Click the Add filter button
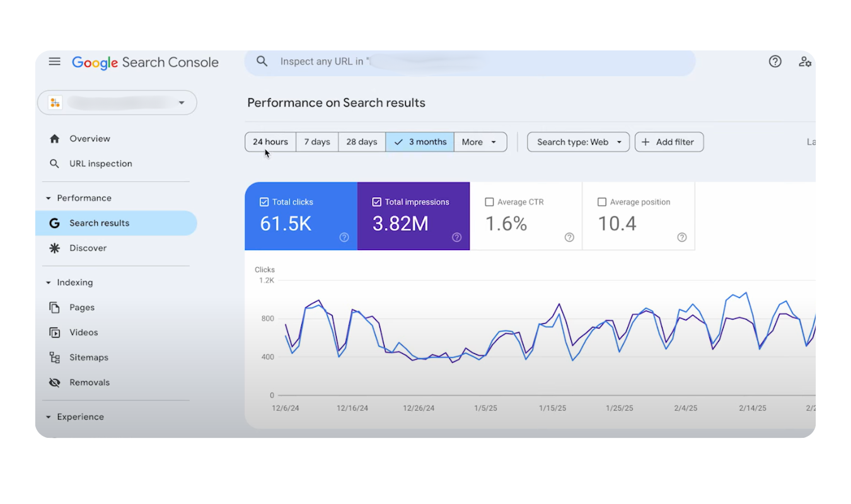 pos(669,142)
